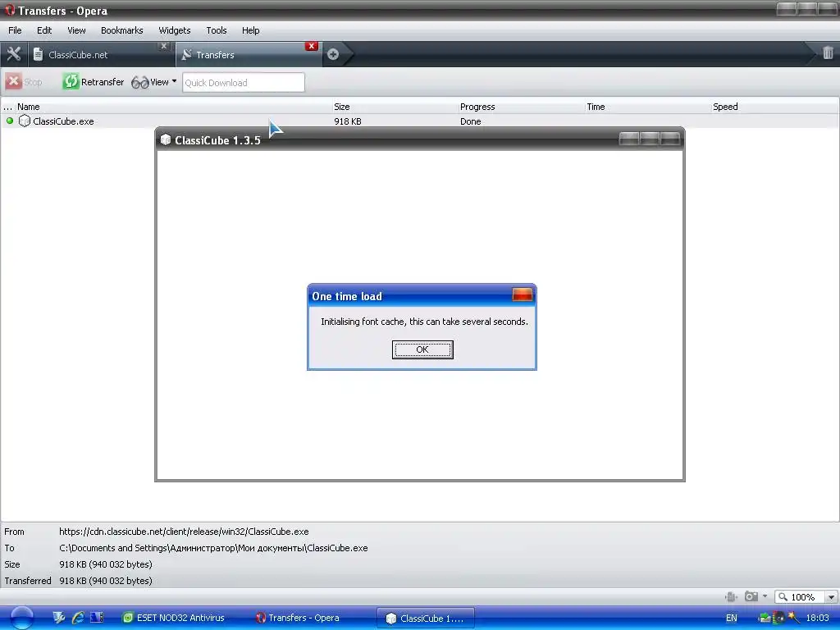Open the Tools menu
840x630 pixels.
(217, 30)
